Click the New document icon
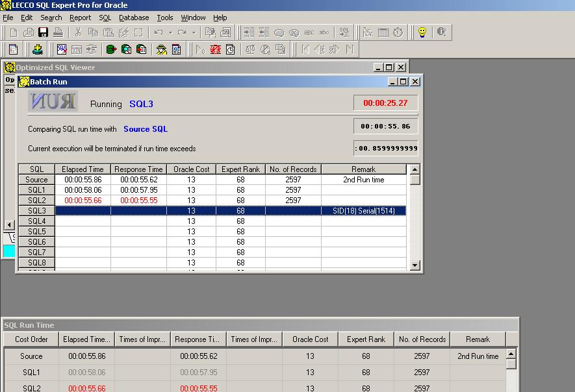575x392 pixels. [14, 32]
